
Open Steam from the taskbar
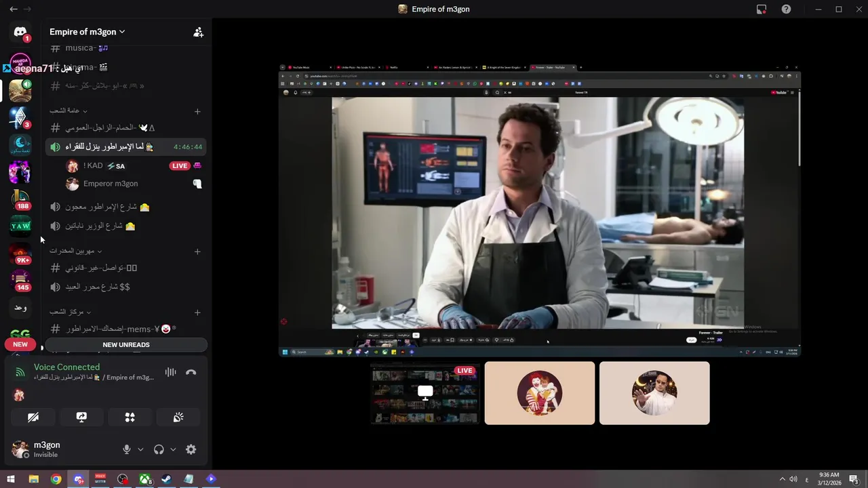tap(166, 479)
